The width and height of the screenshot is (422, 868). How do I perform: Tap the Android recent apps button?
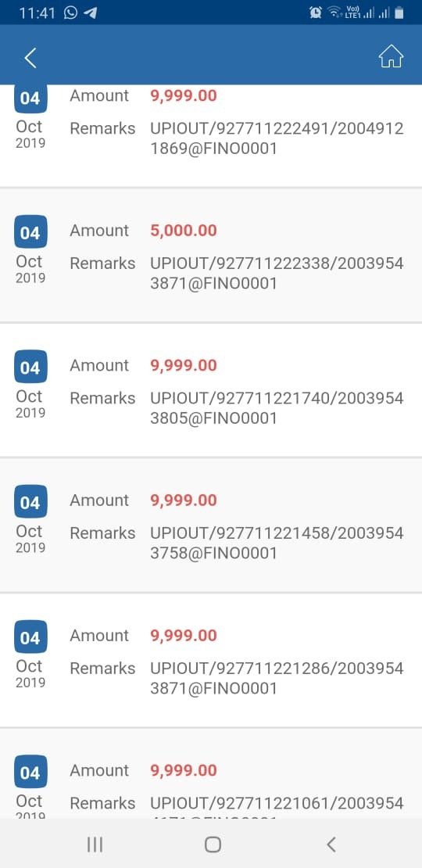(95, 845)
